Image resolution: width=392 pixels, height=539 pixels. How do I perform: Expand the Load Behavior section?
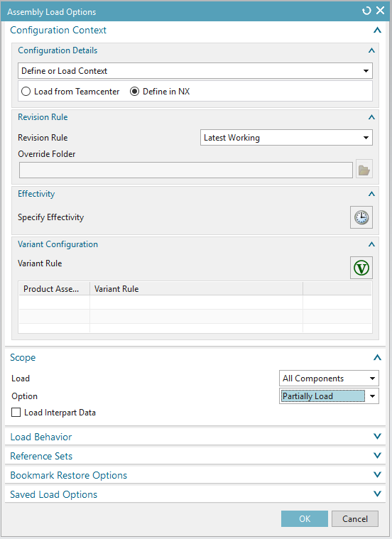(x=195, y=437)
